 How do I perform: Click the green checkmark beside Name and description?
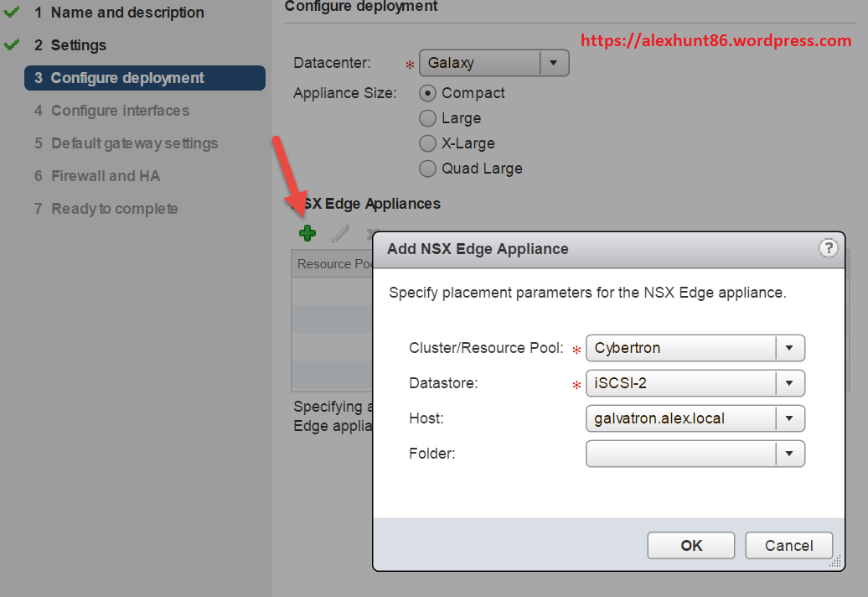tap(12, 13)
